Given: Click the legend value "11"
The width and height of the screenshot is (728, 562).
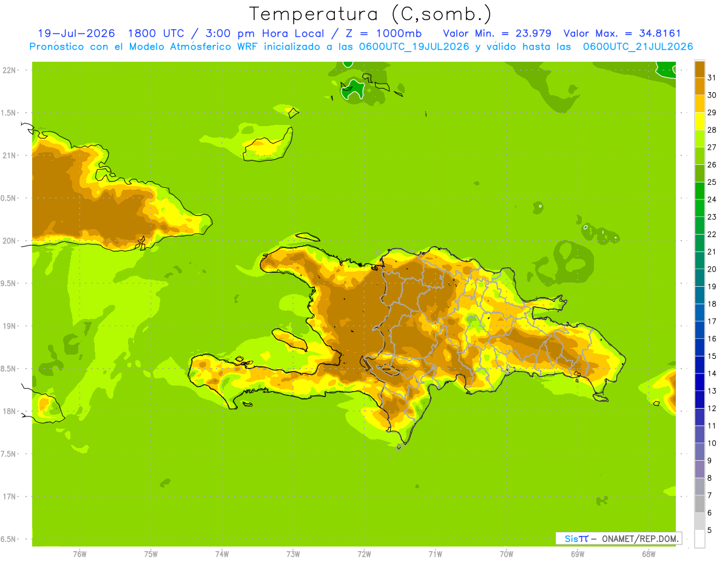Looking at the screenshot, I should click(712, 426).
